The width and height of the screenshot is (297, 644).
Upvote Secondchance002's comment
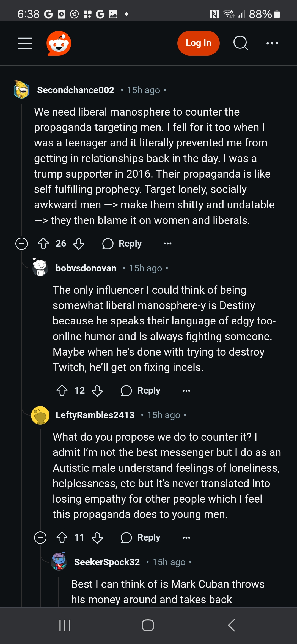43,244
